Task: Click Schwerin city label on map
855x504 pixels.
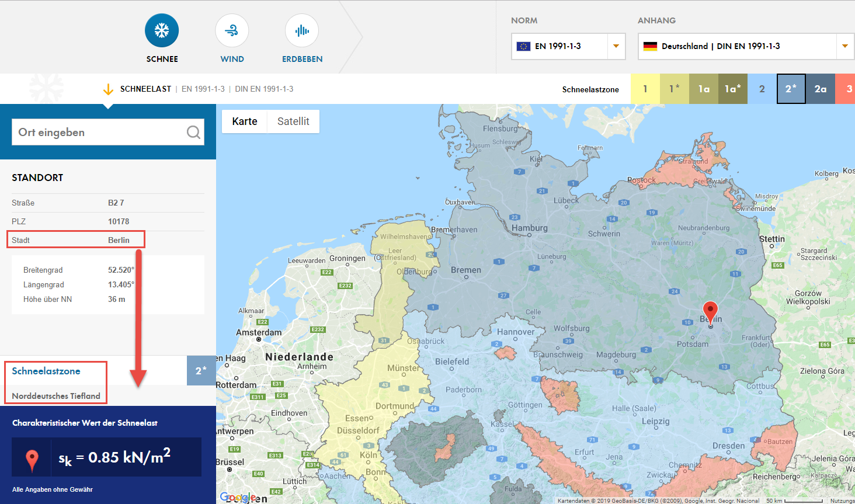Action: pyautogui.click(x=604, y=234)
